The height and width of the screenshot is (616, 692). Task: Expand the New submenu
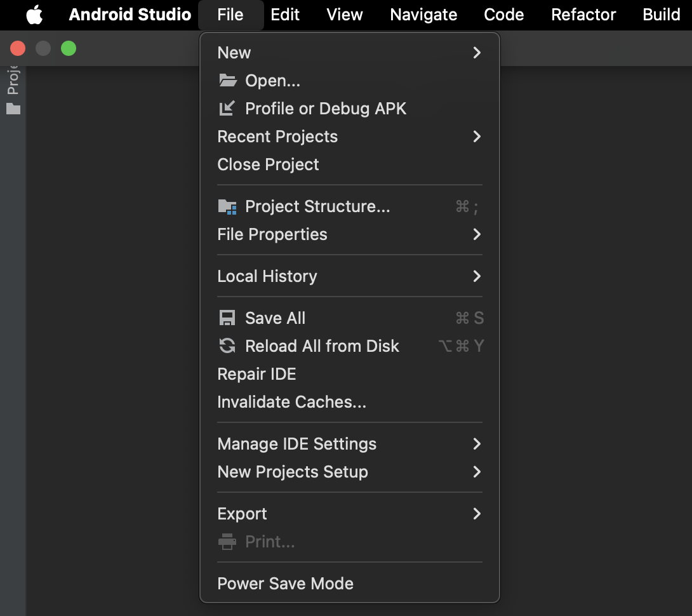[350, 53]
